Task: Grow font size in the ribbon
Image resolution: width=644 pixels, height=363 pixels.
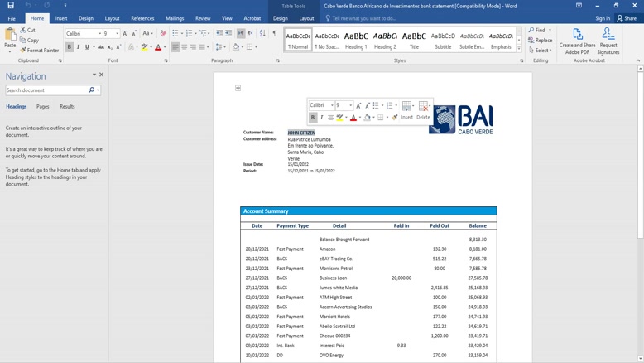Action: pos(125,34)
